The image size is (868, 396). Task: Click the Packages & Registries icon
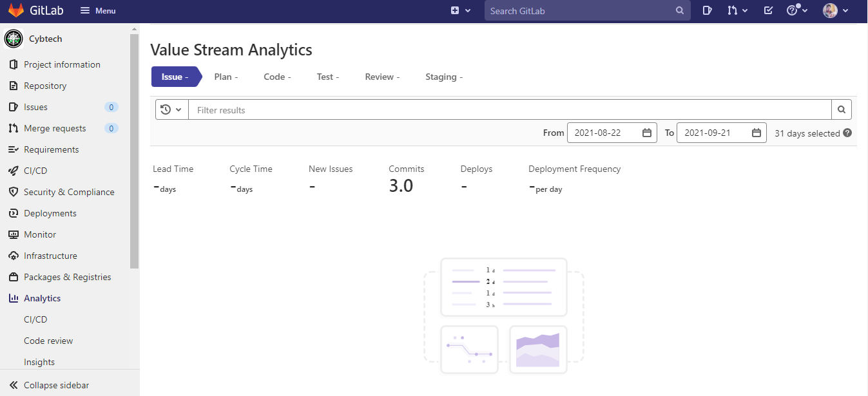pyautogui.click(x=14, y=277)
